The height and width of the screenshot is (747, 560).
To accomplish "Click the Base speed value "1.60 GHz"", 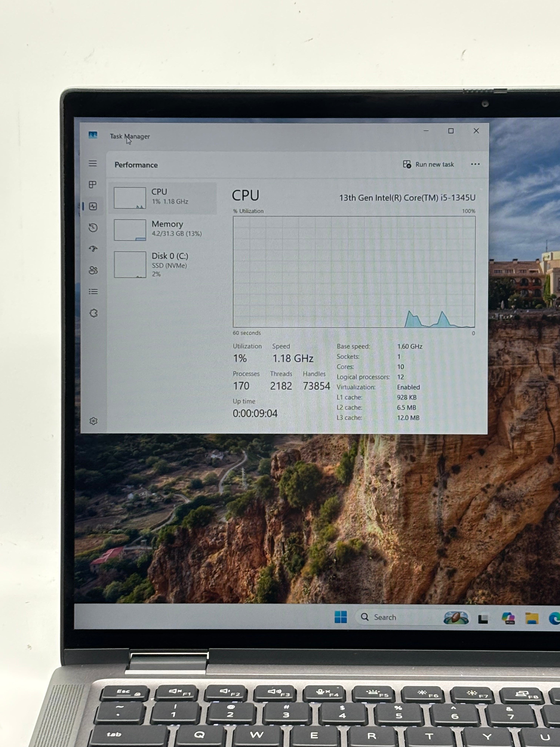I will click(410, 346).
